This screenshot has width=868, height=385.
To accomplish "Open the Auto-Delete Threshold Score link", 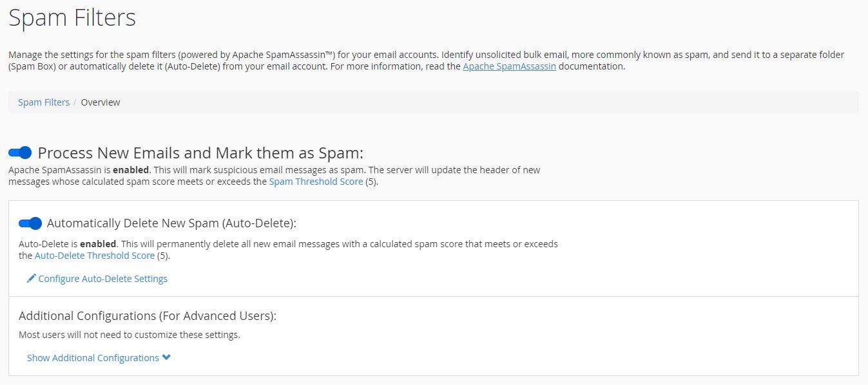I will point(95,256).
